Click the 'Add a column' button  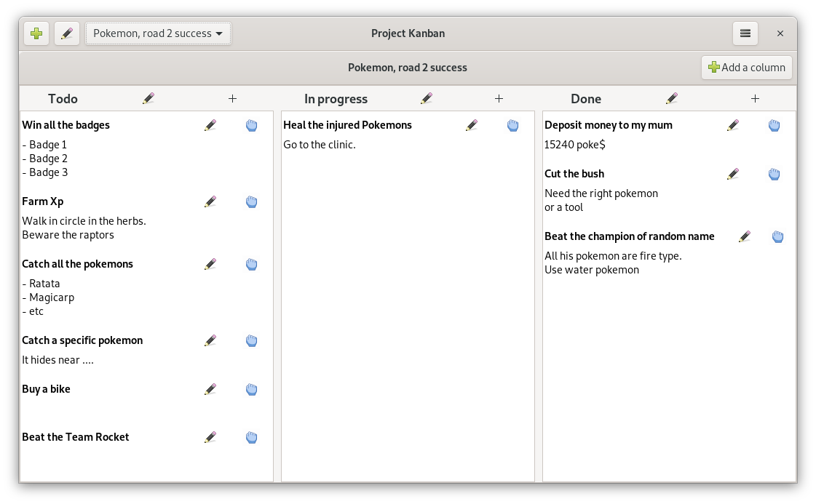[x=747, y=68]
